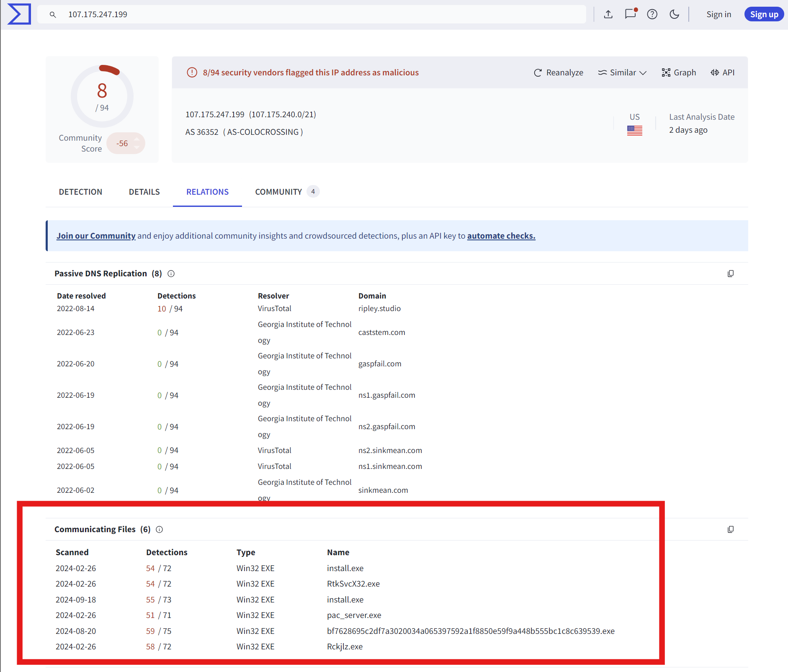Screen dimensions: 788x672
Task: Click the upload file icon
Action: point(608,14)
